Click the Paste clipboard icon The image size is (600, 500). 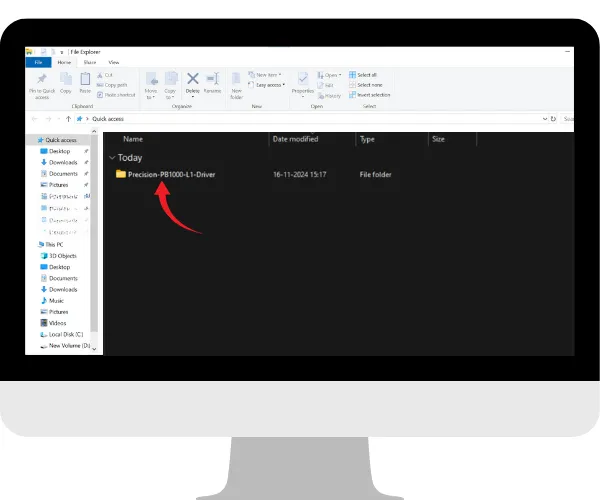[85, 79]
